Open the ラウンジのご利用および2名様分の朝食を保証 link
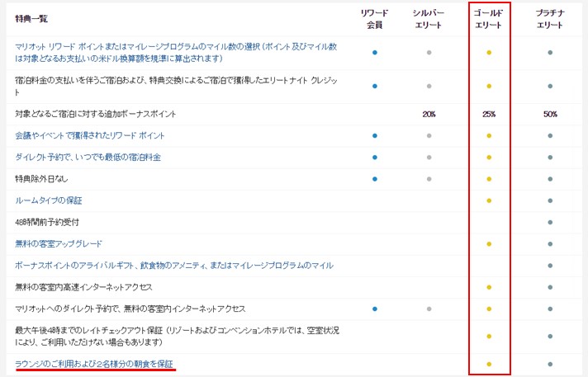The width and height of the screenshot is (588, 377). click(94, 364)
